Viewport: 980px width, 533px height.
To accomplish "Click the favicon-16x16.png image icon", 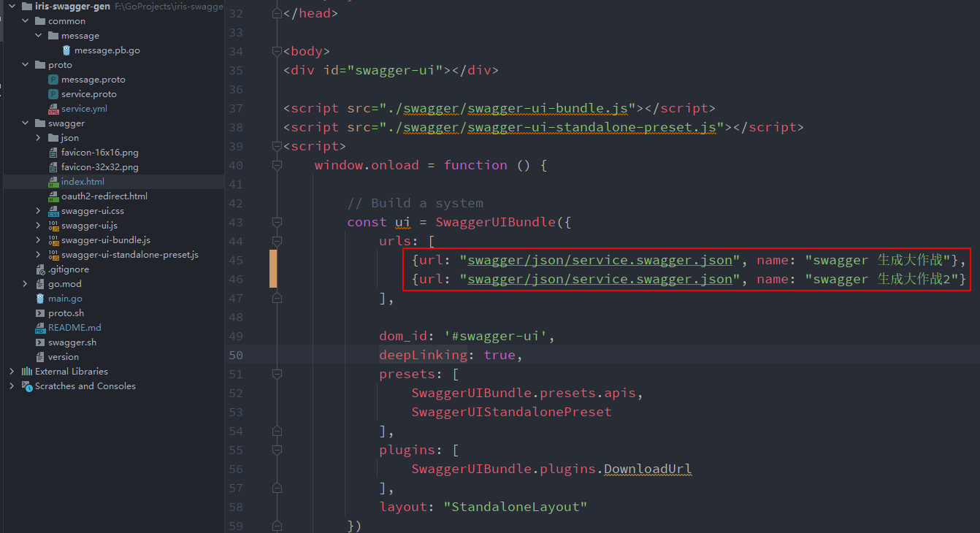I will pyautogui.click(x=53, y=153).
